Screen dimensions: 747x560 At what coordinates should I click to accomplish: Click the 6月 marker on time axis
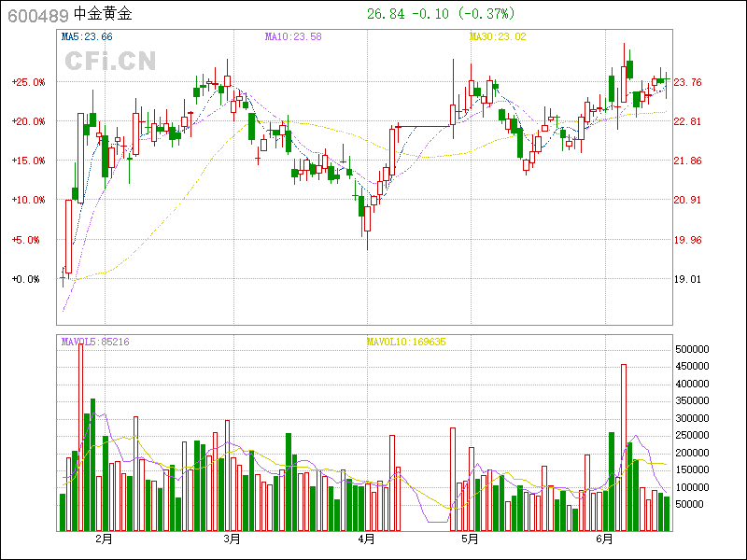604,539
